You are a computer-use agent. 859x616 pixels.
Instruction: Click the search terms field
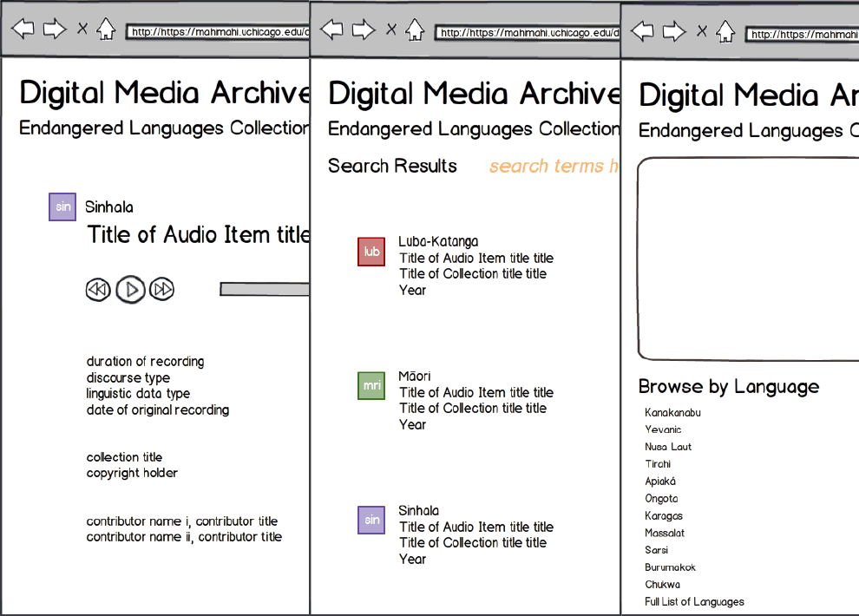(554, 167)
